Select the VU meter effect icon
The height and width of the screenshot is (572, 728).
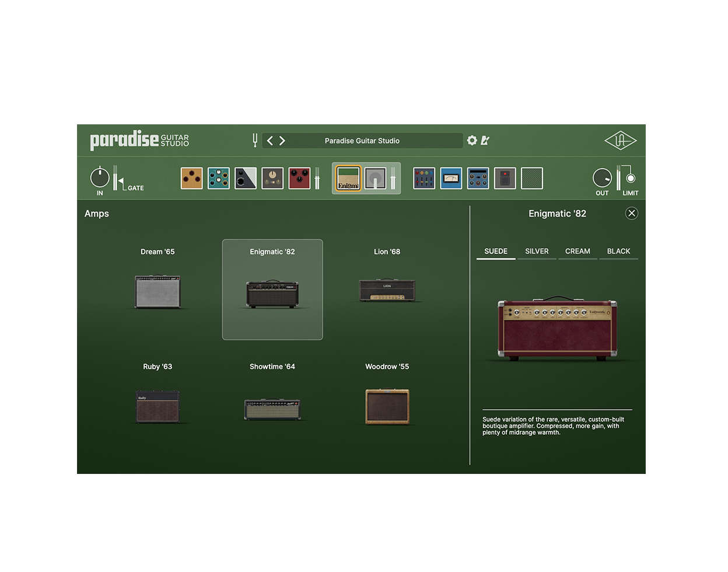pyautogui.click(x=450, y=178)
